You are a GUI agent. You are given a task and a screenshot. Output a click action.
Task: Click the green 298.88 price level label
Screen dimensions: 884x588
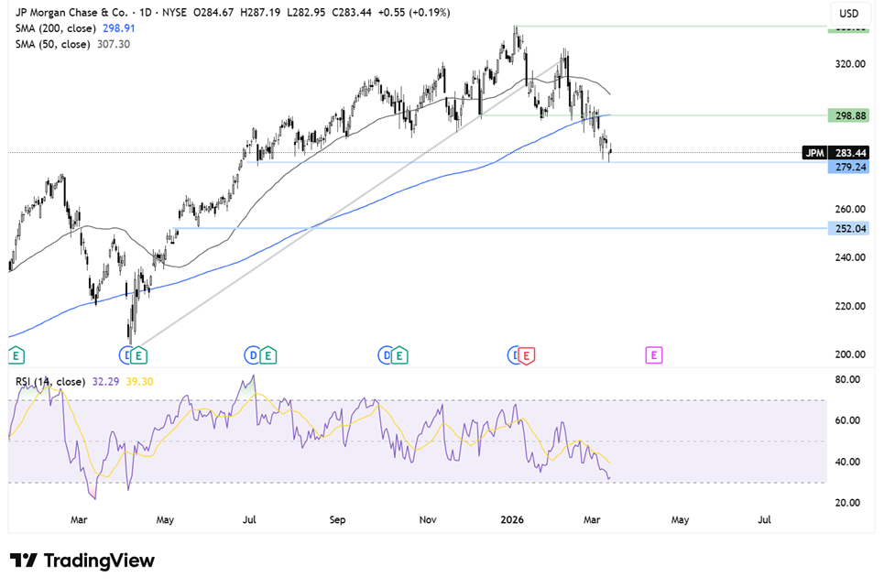[848, 115]
